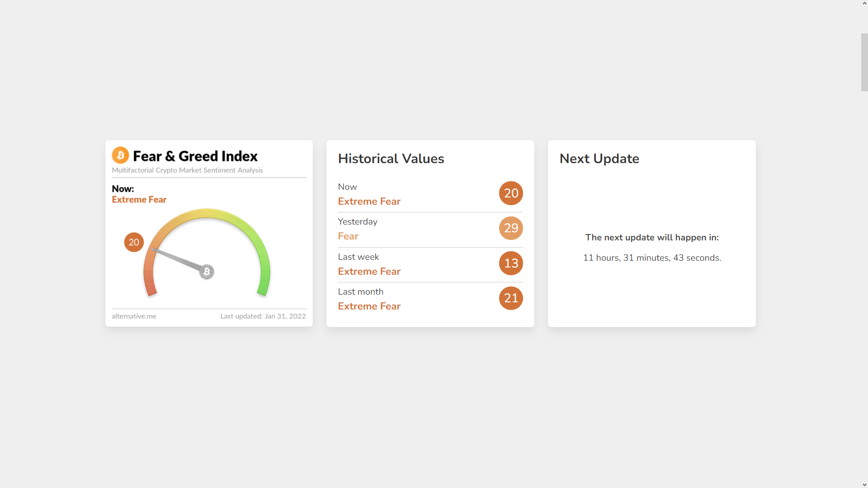Click the orange Bitcoin logo icon
Viewport: 868px width, 488px height.
tap(120, 155)
